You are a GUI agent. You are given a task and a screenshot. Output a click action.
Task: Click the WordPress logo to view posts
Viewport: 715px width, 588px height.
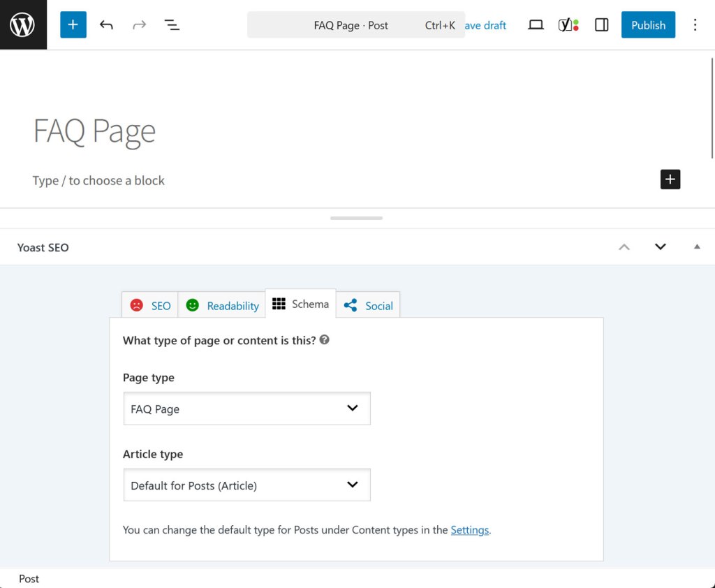pyautogui.click(x=23, y=24)
